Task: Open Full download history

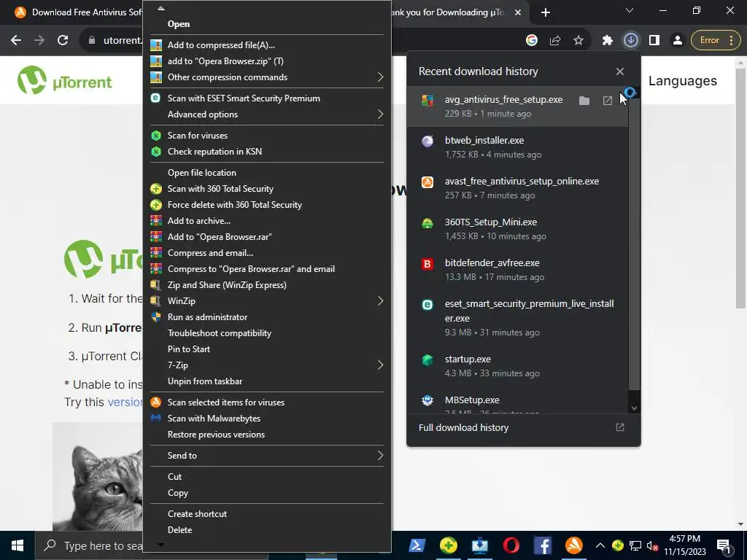Action: pyautogui.click(x=523, y=427)
